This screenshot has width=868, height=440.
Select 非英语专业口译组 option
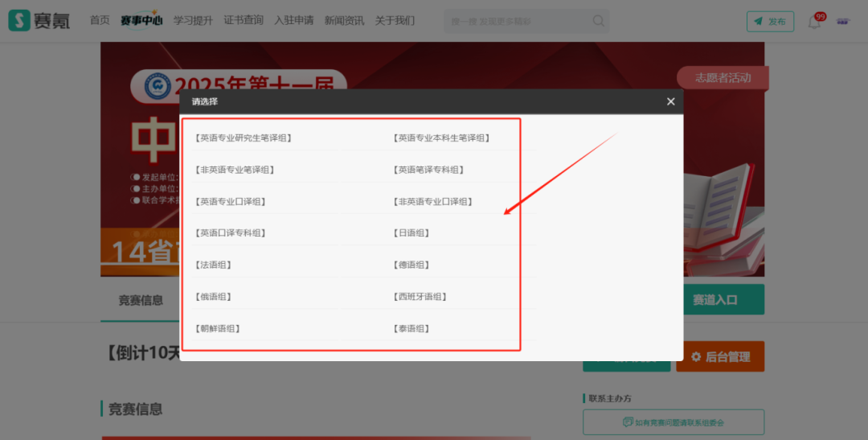432,202
